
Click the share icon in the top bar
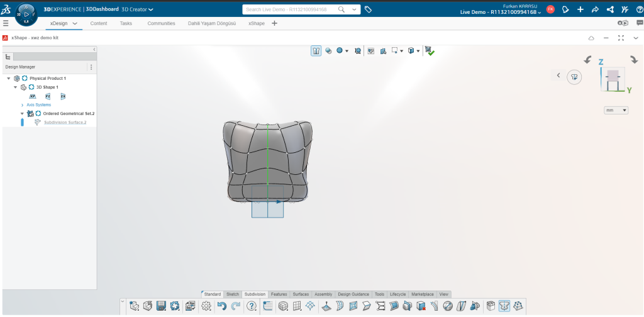[x=609, y=9]
